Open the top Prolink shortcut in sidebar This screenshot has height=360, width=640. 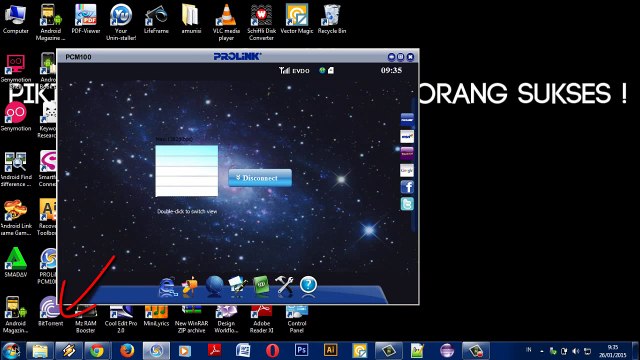pos(407,120)
